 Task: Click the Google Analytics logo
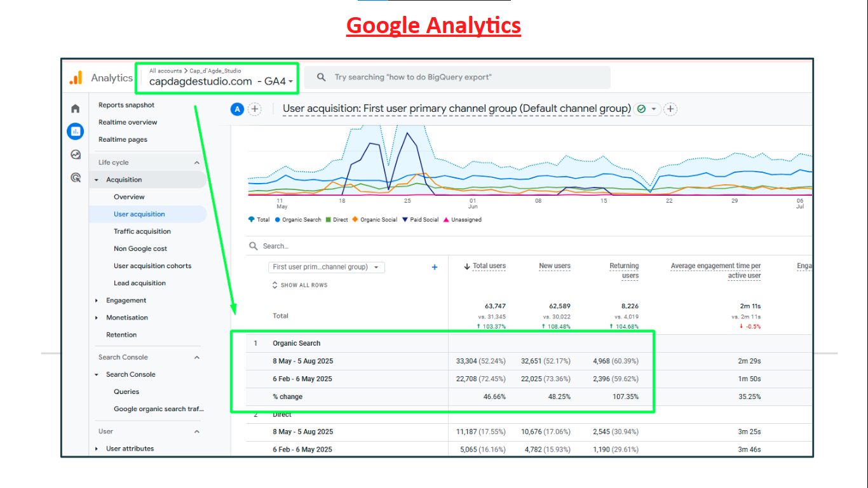click(x=76, y=78)
